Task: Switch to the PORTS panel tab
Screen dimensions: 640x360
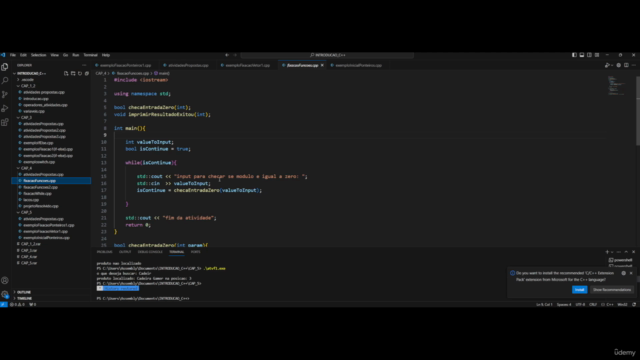Action: [196, 252]
